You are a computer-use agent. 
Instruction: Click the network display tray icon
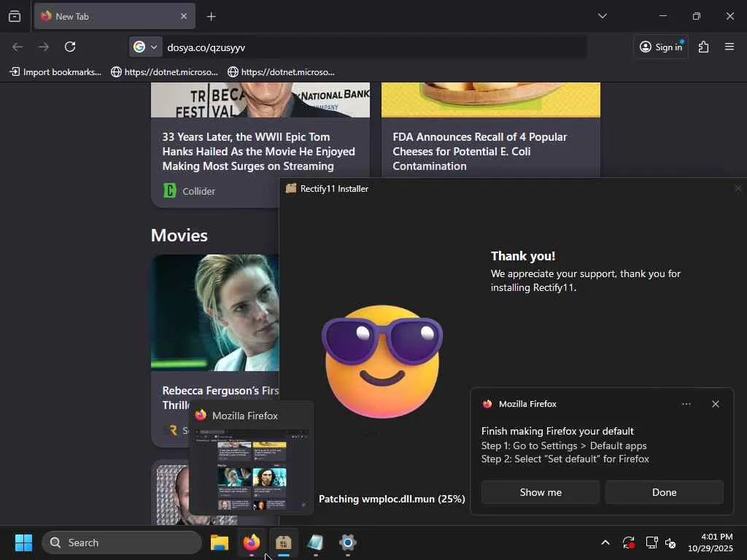[651, 542]
